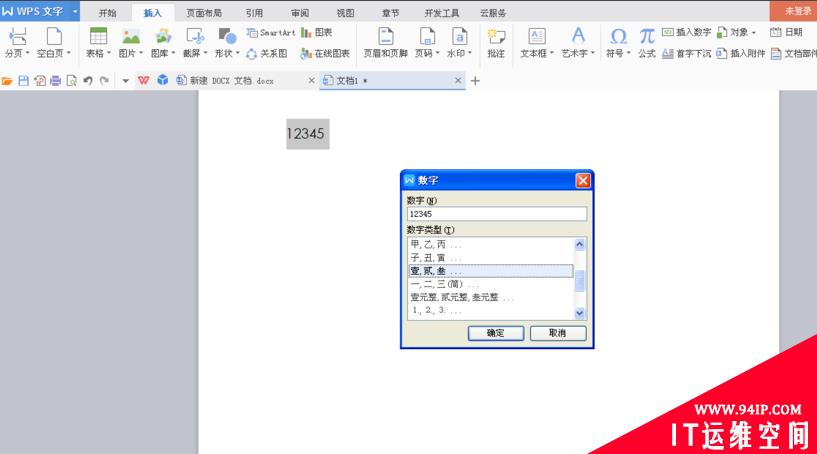Switch to the 开始 ribbon tab
Screen dimensions: 817x454
108,13
